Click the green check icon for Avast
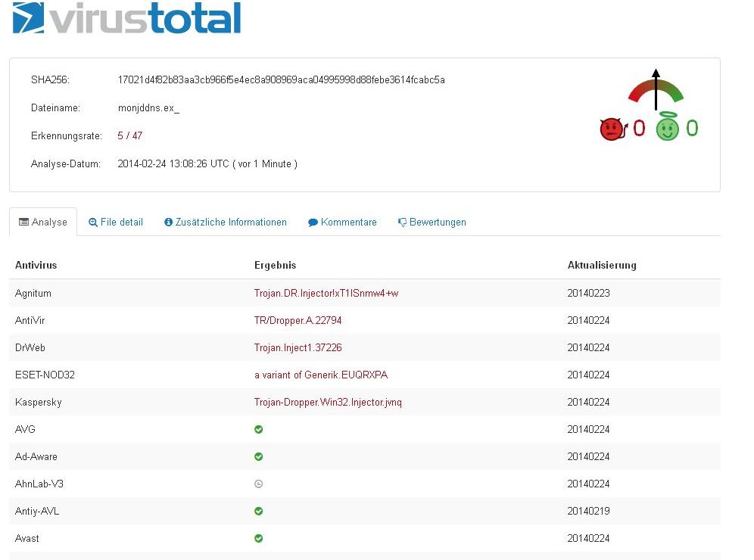 coord(259,538)
